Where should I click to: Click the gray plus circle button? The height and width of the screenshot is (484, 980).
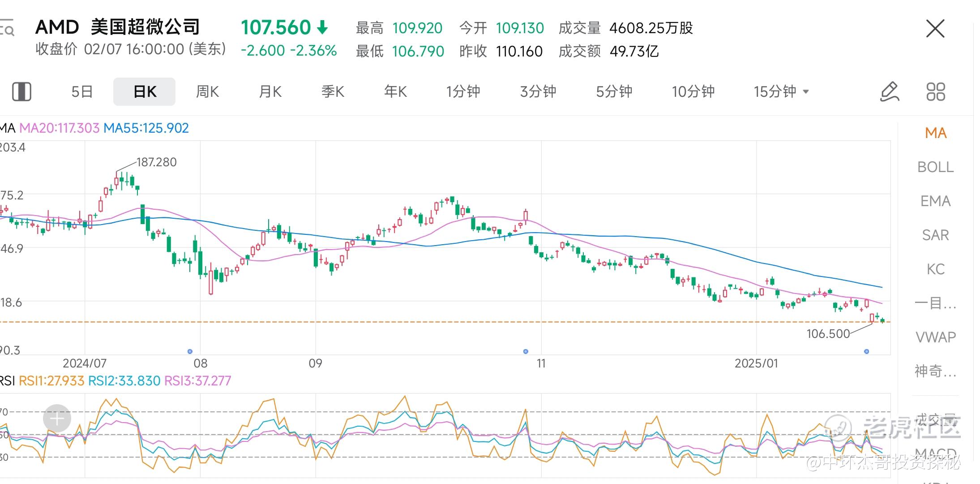pyautogui.click(x=57, y=419)
